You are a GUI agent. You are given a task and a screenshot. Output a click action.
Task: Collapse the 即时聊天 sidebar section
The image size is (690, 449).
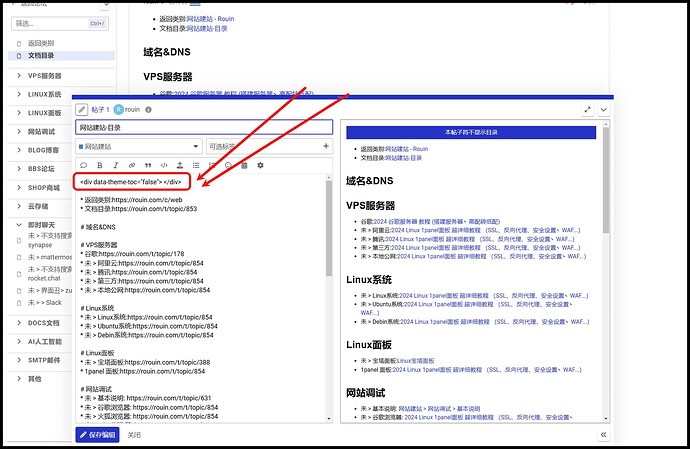(19, 224)
